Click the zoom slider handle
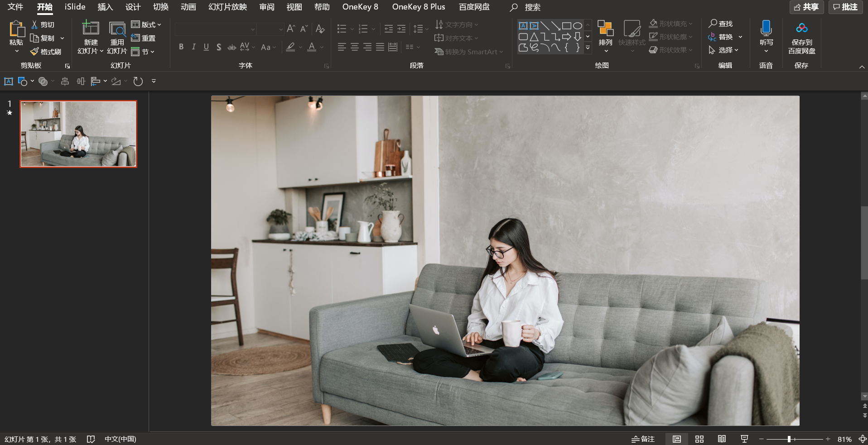The height and width of the screenshot is (445, 868). 789,439
